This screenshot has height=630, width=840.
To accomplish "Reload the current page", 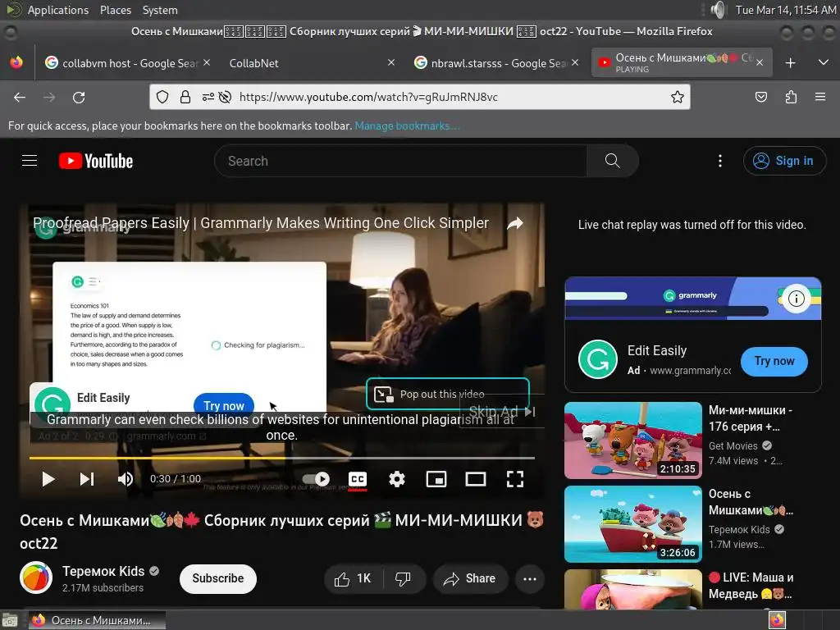I will (x=79, y=97).
